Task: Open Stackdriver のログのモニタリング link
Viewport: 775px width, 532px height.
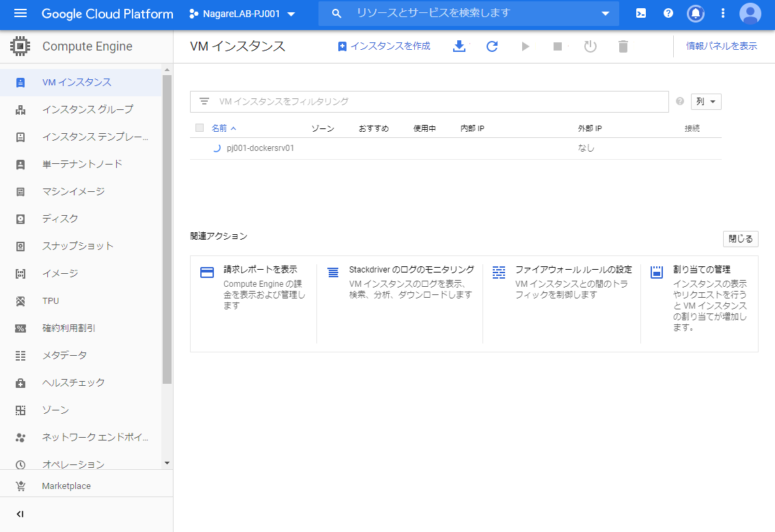Action: click(411, 269)
